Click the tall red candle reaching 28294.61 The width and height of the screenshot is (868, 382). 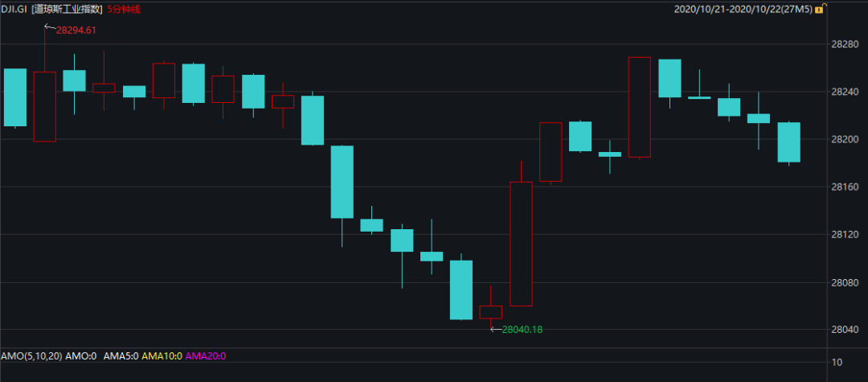point(44,106)
